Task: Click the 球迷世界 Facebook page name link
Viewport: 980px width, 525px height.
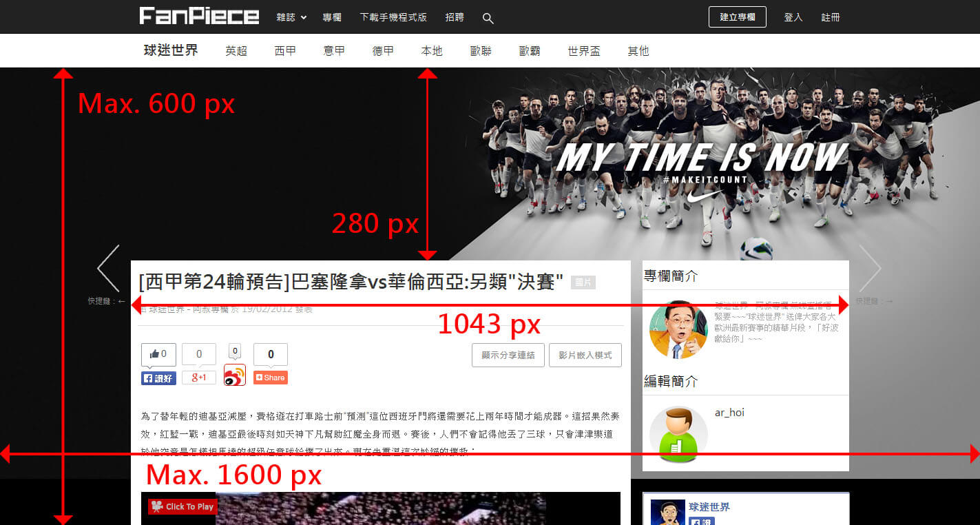Action: 709,507
